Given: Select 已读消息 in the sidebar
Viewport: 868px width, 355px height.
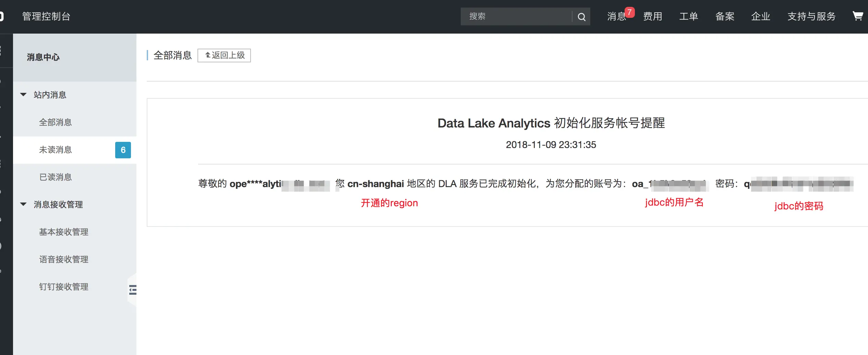Looking at the screenshot, I should click(56, 177).
